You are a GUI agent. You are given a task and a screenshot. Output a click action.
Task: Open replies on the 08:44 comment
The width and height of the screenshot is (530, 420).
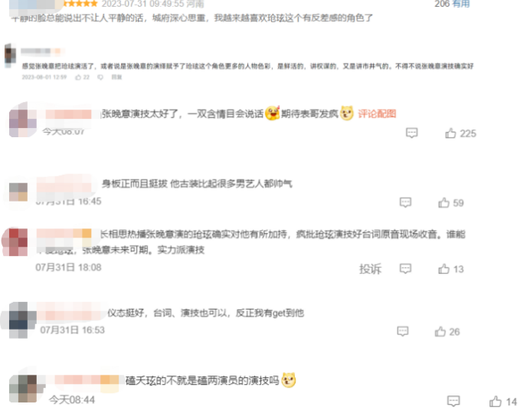(x=453, y=401)
